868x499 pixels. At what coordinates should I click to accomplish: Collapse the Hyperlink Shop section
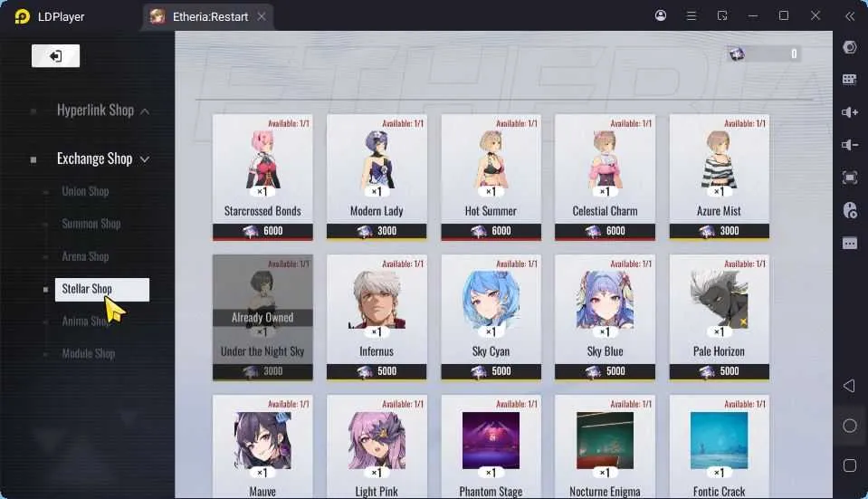(x=145, y=111)
